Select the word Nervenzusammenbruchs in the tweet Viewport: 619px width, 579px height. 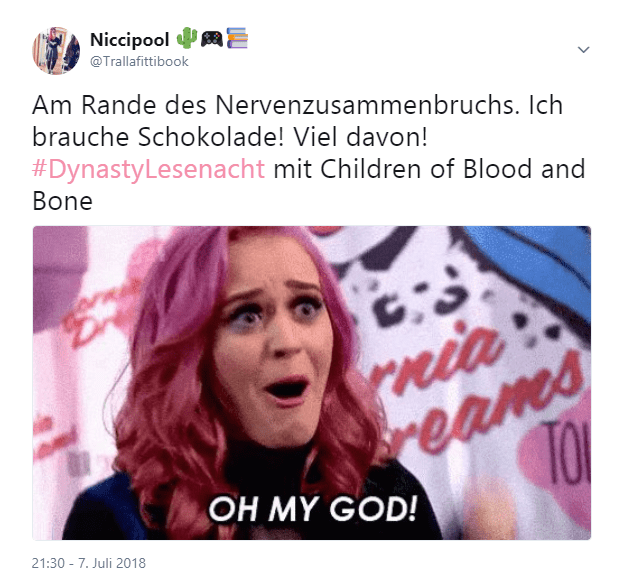(368, 105)
